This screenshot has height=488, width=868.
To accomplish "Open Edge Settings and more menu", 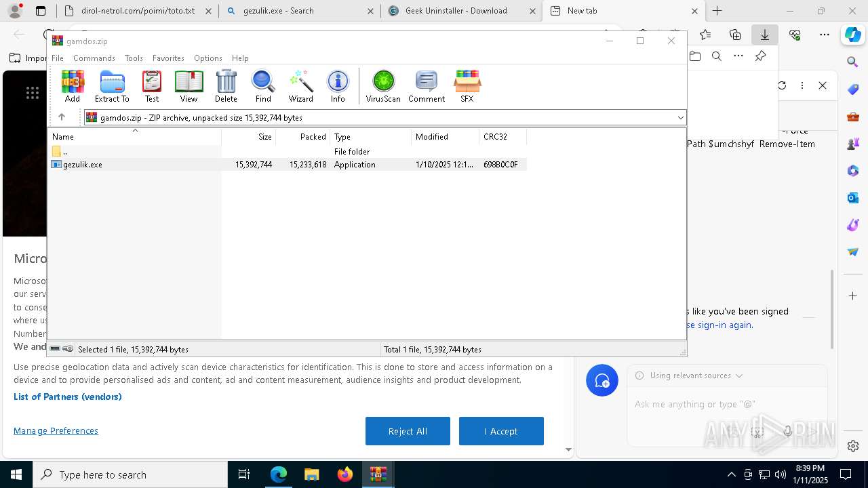I will pos(825,35).
